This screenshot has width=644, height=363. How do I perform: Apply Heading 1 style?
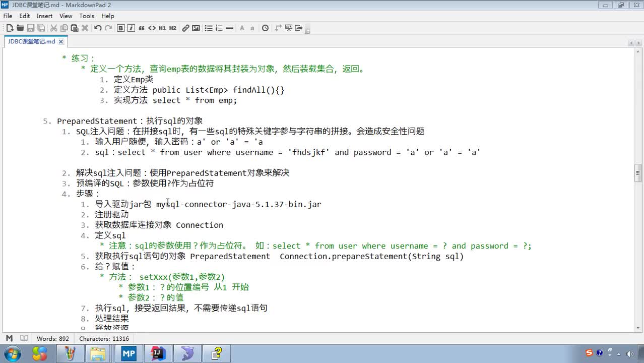click(x=162, y=28)
